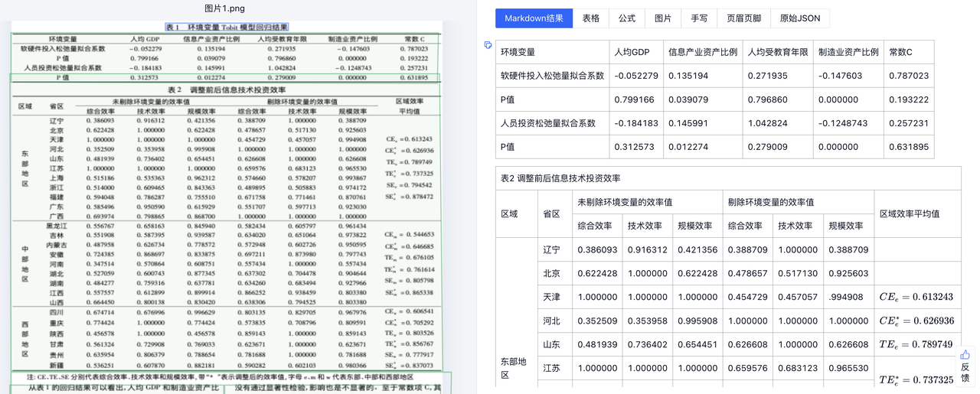
Task: Click the 表2 title line in the source image
Action: pyautogui.click(x=226, y=90)
